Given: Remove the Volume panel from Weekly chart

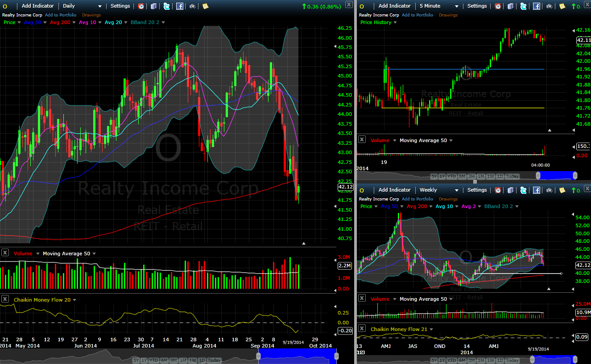Looking at the screenshot, I should [x=362, y=298].
